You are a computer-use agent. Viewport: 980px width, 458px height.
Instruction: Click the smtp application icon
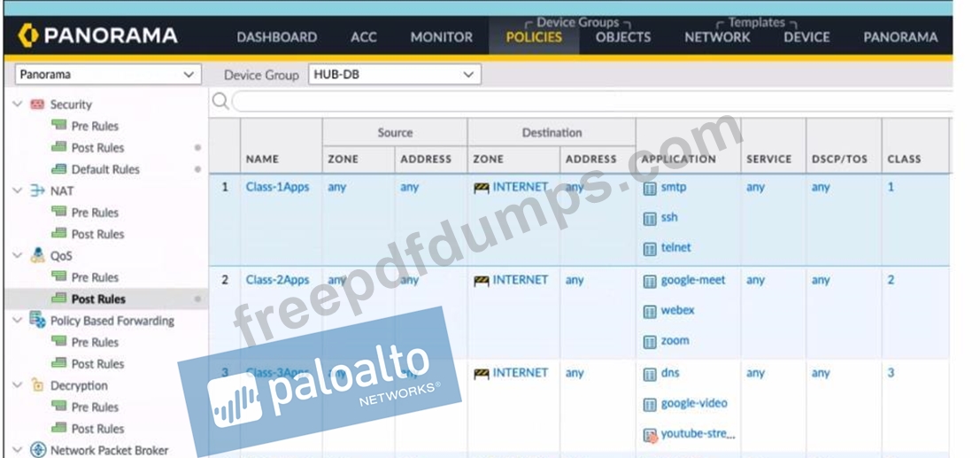(x=650, y=188)
